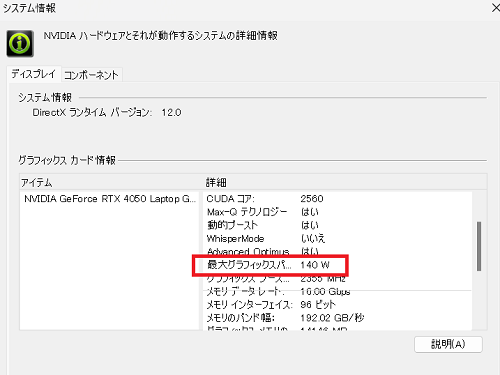Select the NVIDIA GeForce RTX 4050 Laptop item
Image resolution: width=500 pixels, height=375 pixels.
click(110, 199)
